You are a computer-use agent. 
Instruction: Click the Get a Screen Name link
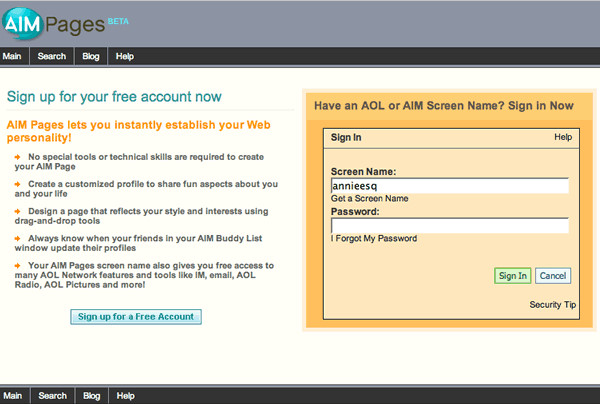370,199
